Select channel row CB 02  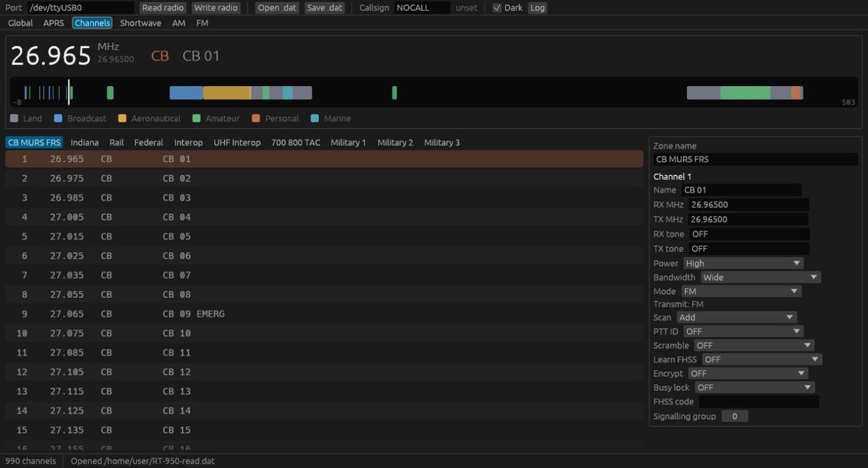[324, 178]
